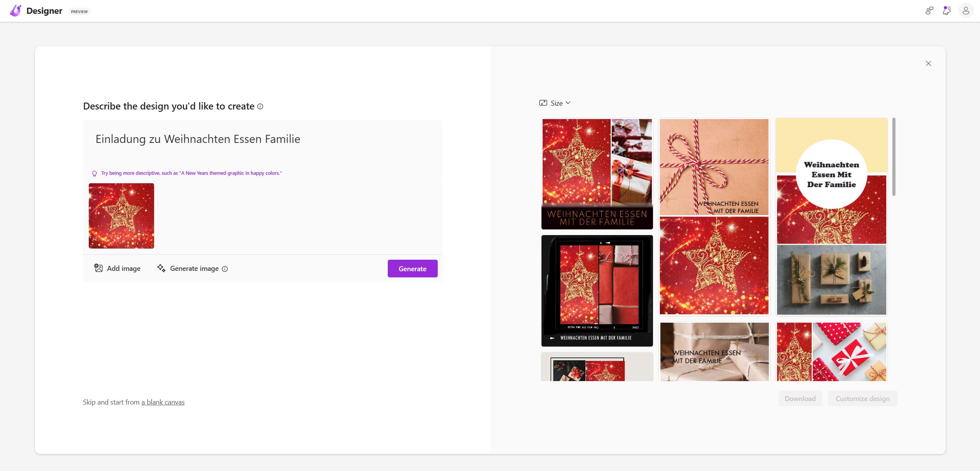Screen dimensions: 980x471
Task: Open the user account profile icon
Action: click(x=966, y=11)
